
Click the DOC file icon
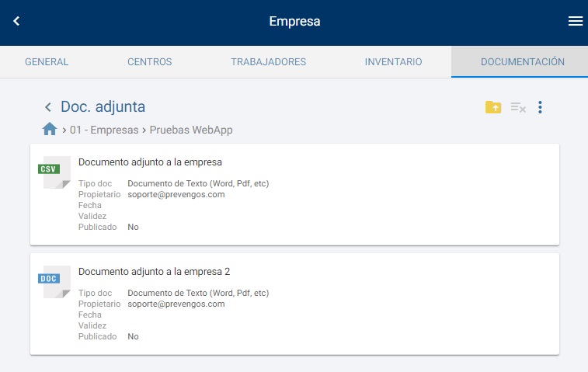tap(55, 281)
